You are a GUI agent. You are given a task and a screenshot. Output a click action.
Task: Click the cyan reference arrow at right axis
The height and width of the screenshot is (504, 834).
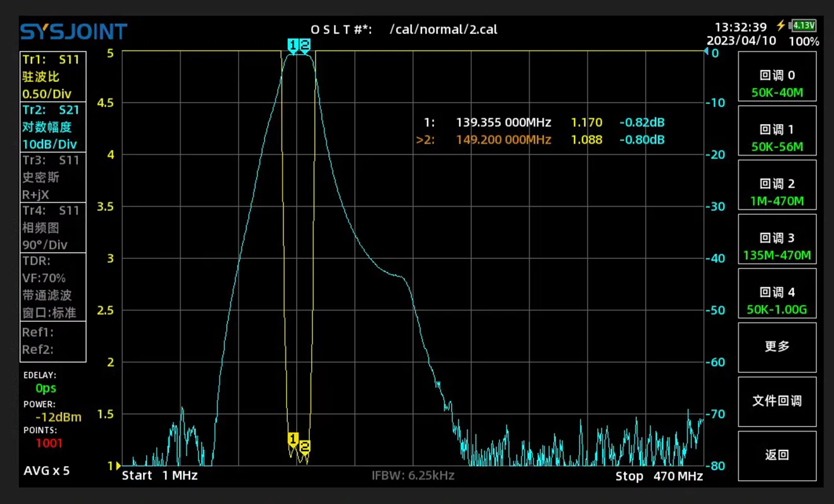point(705,53)
